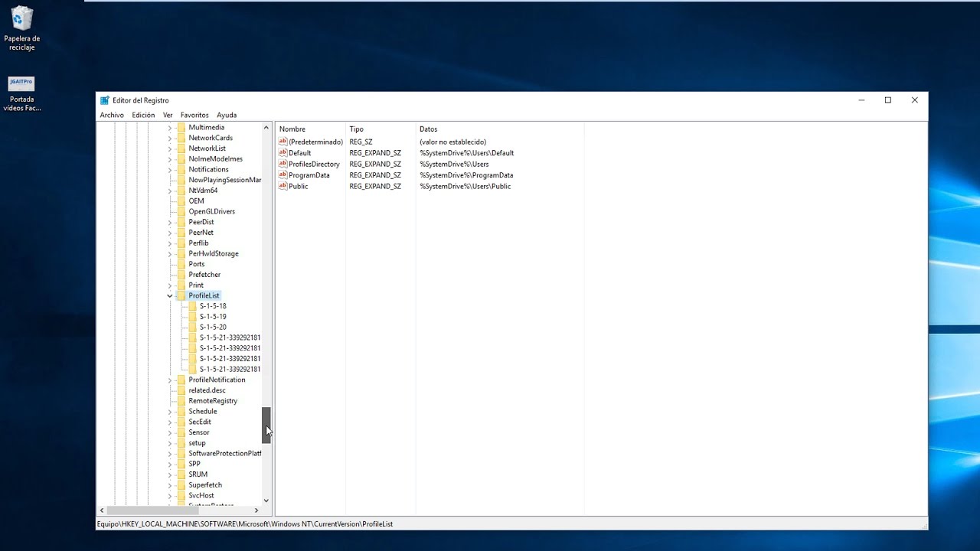Image resolution: width=980 pixels, height=551 pixels.
Task: Expand the NtVdm64 key
Action: (170, 191)
